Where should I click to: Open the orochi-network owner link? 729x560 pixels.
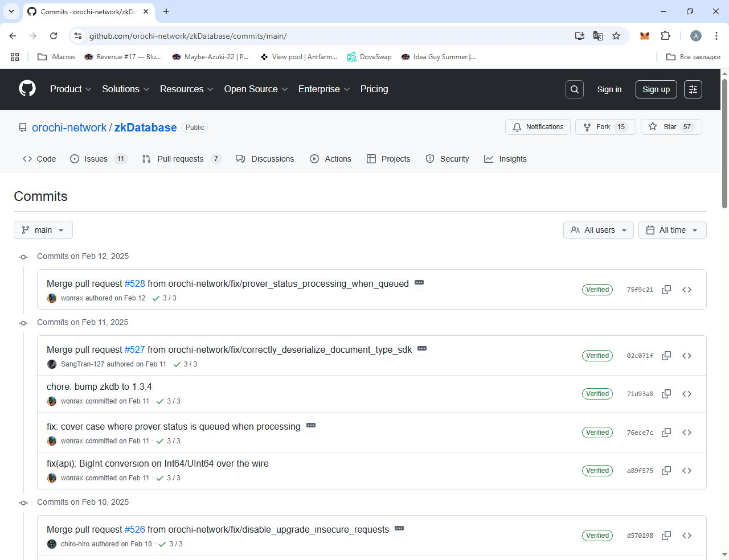point(69,127)
